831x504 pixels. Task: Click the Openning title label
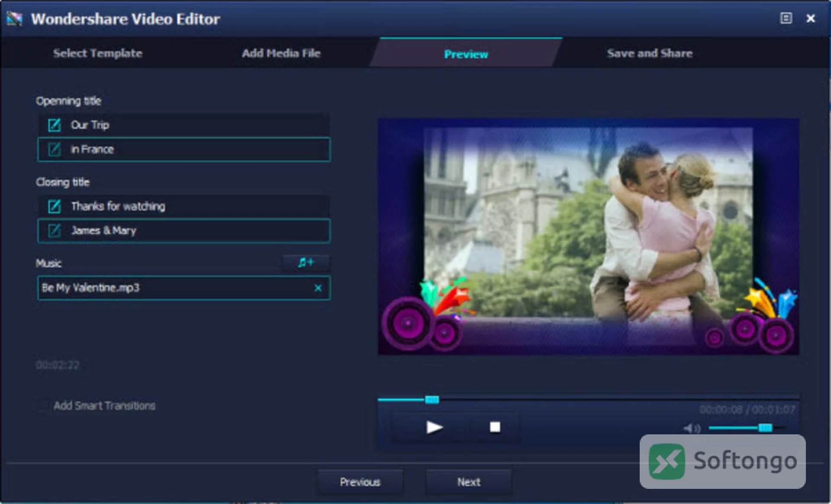click(68, 101)
